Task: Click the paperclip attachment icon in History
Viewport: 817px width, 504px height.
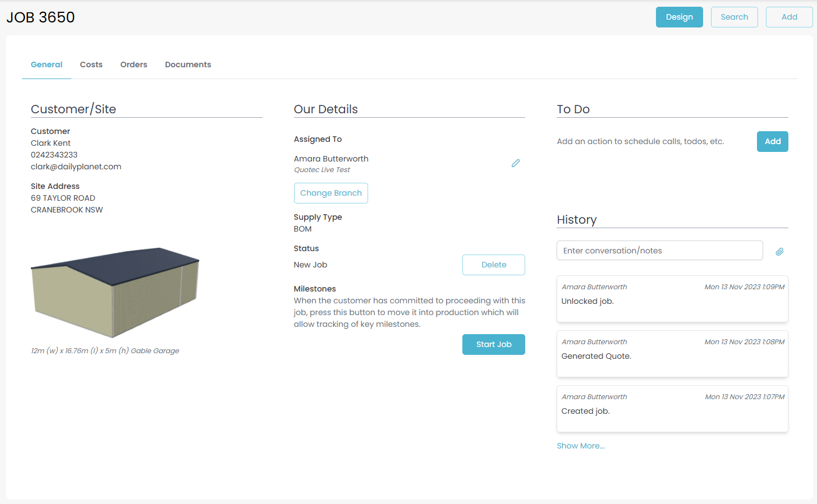Action: (x=779, y=252)
